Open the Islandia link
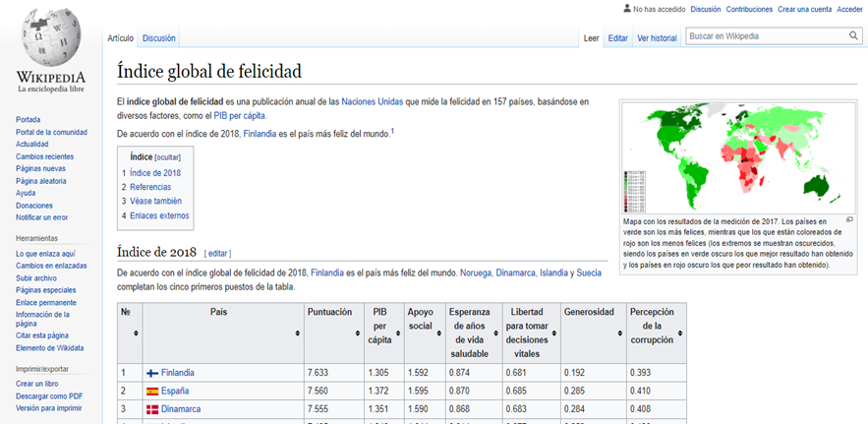868x424 pixels. pyautogui.click(x=553, y=273)
